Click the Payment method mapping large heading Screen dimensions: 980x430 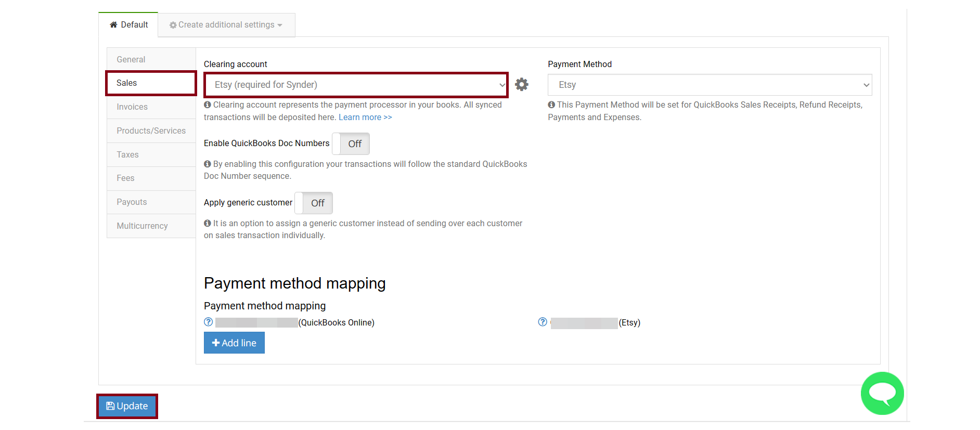(x=295, y=283)
